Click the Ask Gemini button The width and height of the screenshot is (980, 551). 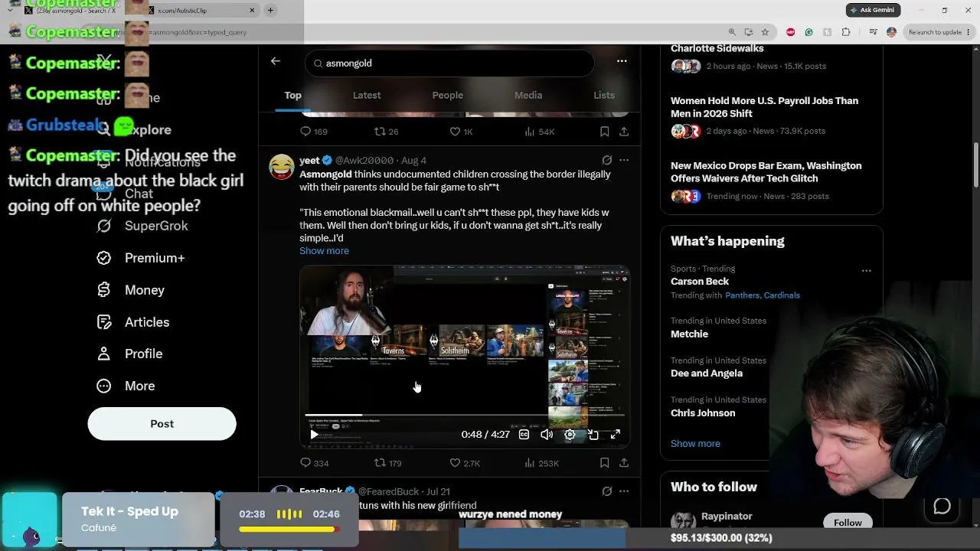(874, 10)
